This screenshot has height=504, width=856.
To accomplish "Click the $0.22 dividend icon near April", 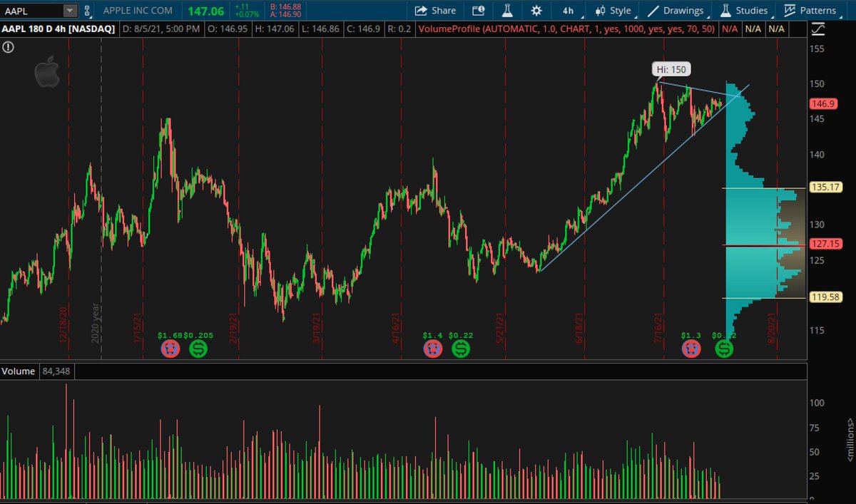I will tap(461, 349).
